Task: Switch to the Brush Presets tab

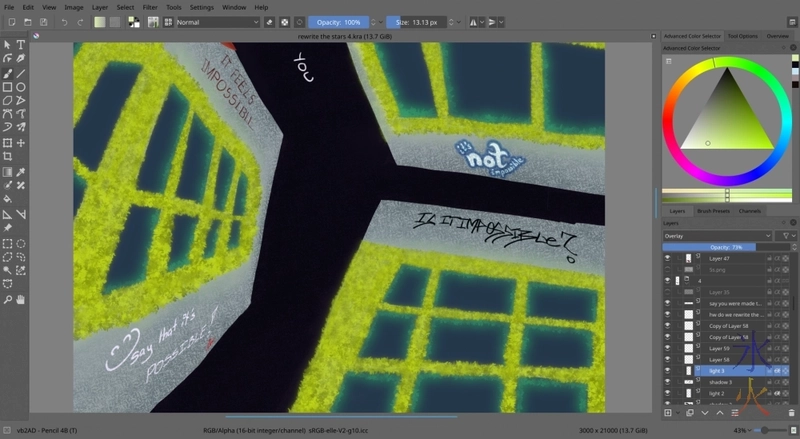Action: pos(713,211)
